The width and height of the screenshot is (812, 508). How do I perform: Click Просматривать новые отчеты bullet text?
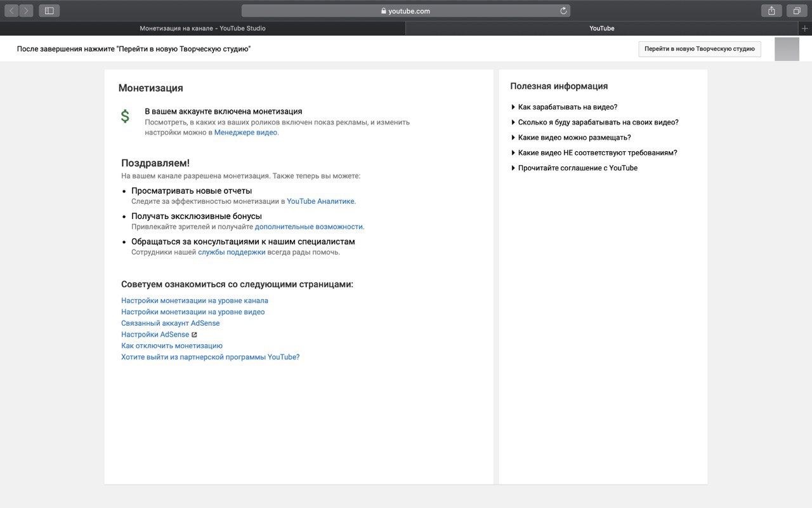click(192, 190)
